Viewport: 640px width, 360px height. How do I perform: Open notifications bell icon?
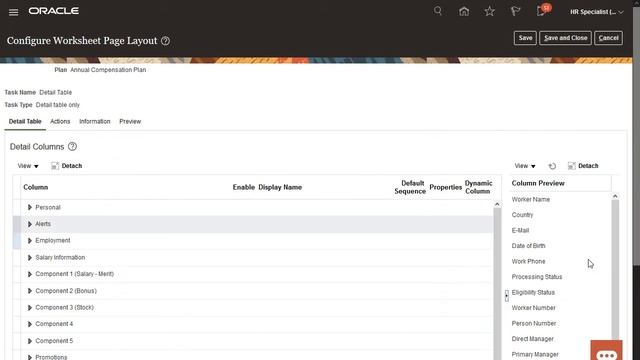tap(542, 11)
